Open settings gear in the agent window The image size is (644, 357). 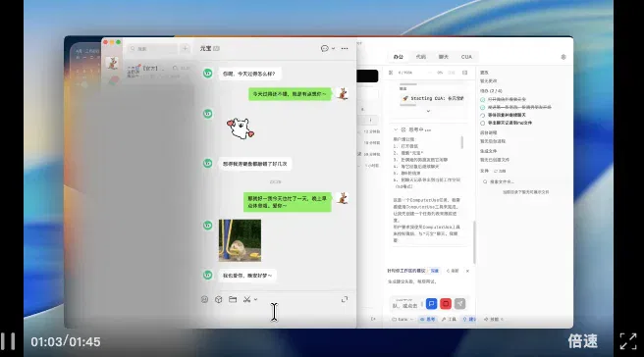click(563, 57)
